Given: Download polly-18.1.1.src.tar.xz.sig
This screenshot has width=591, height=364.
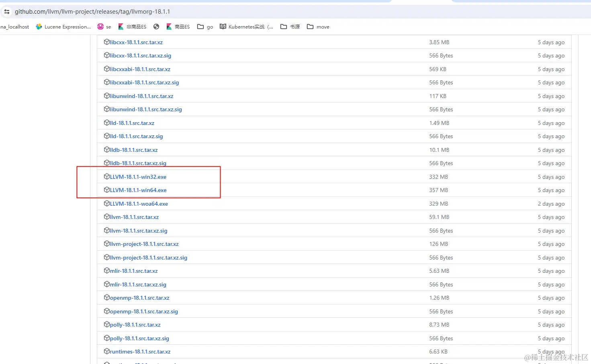Looking at the screenshot, I should 139,338.
